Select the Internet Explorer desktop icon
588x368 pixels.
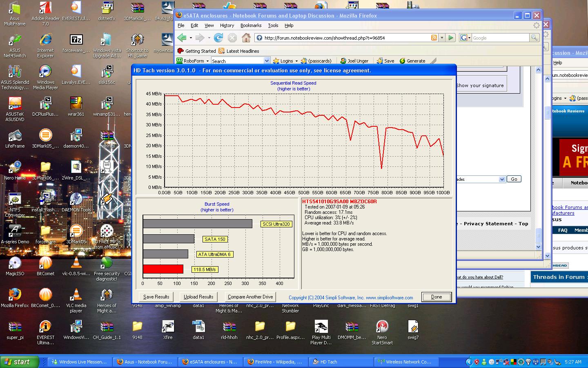pyautogui.click(x=45, y=46)
